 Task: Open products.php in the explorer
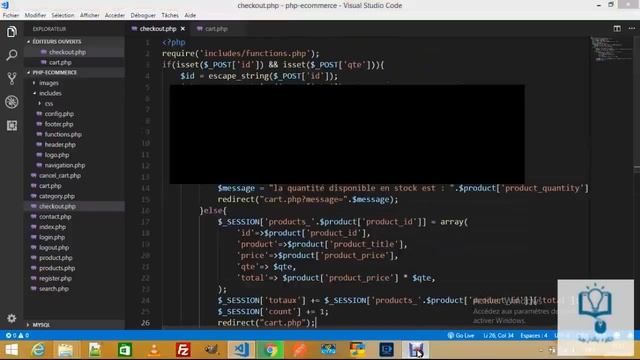point(75,268)
